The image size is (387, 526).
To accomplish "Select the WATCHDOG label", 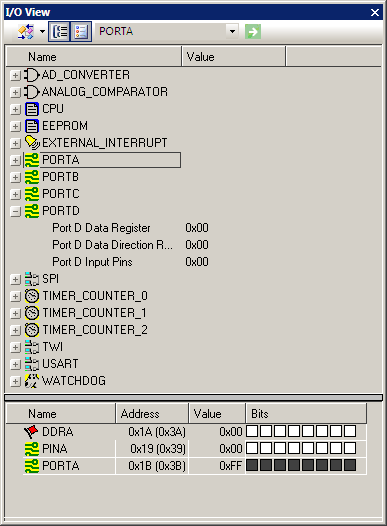I will pos(74,381).
